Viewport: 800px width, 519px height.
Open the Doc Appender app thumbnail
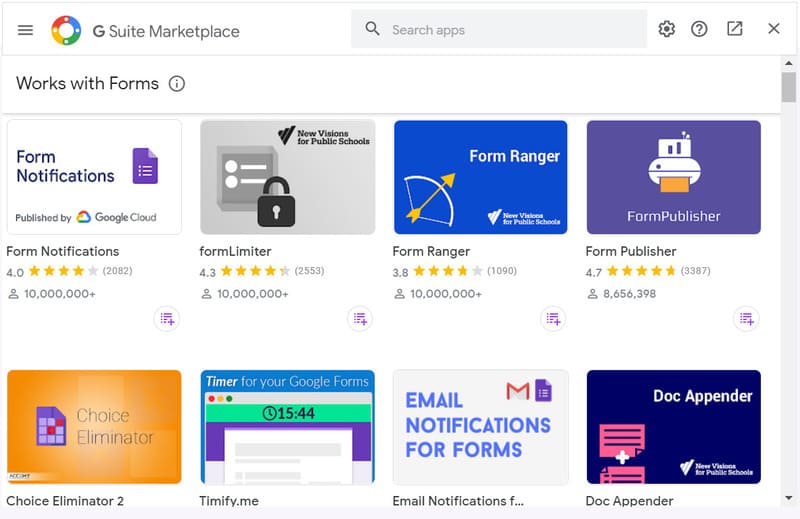[x=673, y=427]
